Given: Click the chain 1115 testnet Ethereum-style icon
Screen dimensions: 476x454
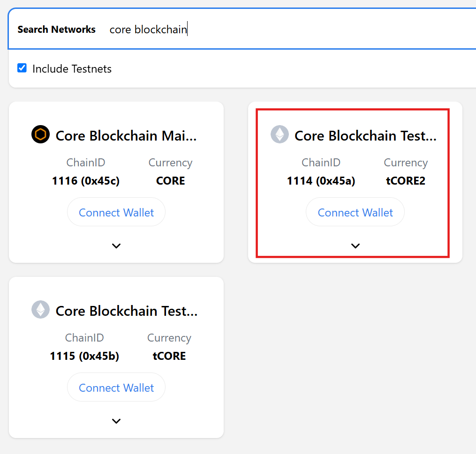Looking at the screenshot, I should 40,309.
